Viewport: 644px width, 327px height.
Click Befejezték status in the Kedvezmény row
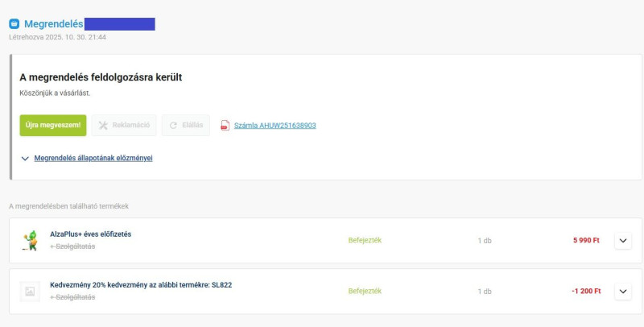[365, 291]
